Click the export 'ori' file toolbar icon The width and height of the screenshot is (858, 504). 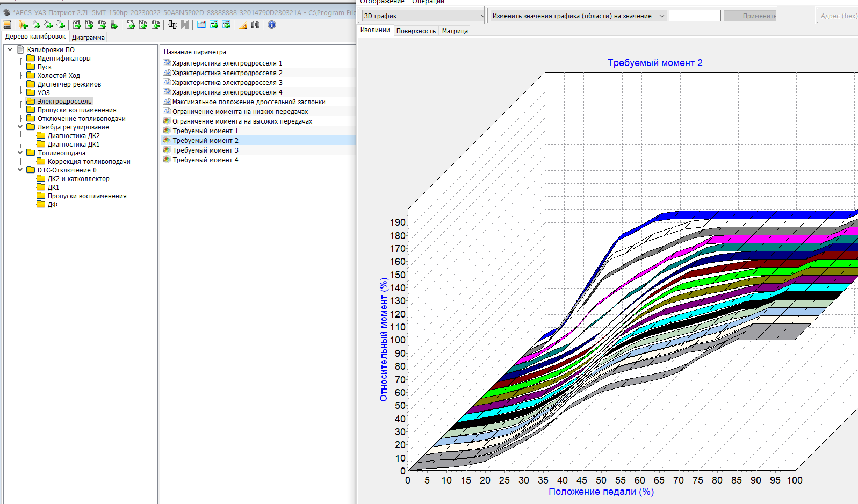(x=77, y=25)
